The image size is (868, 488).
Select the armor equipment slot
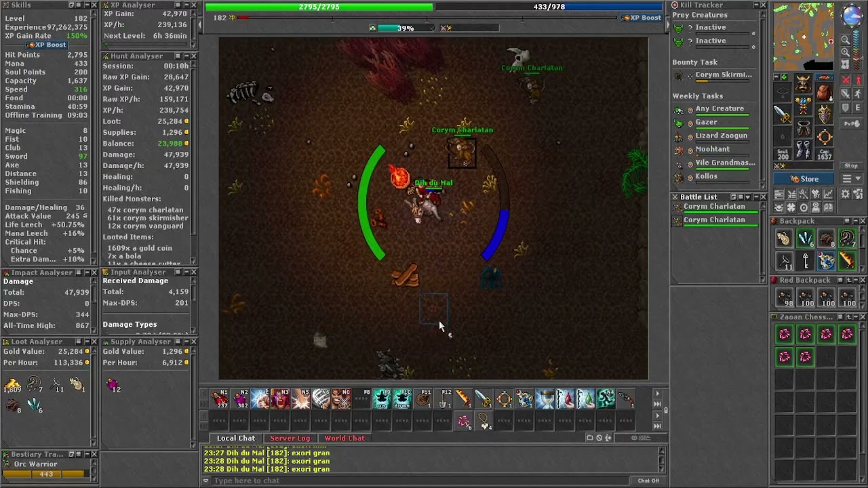pos(804,106)
